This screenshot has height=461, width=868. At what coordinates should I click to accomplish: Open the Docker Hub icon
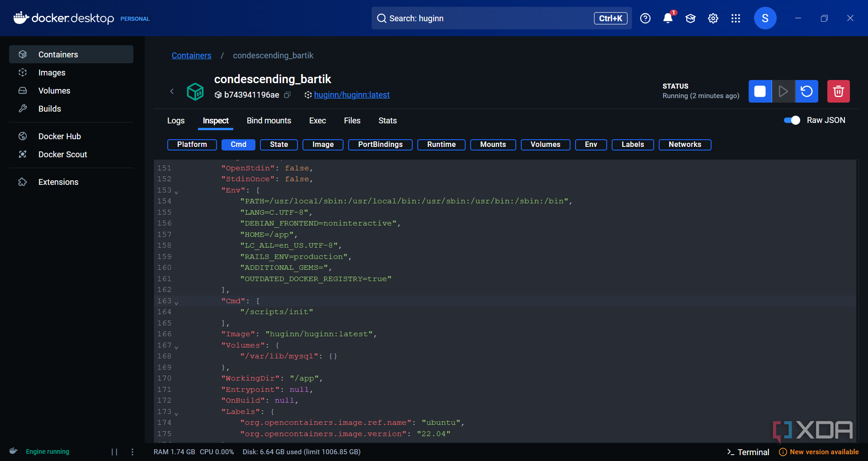click(23, 136)
